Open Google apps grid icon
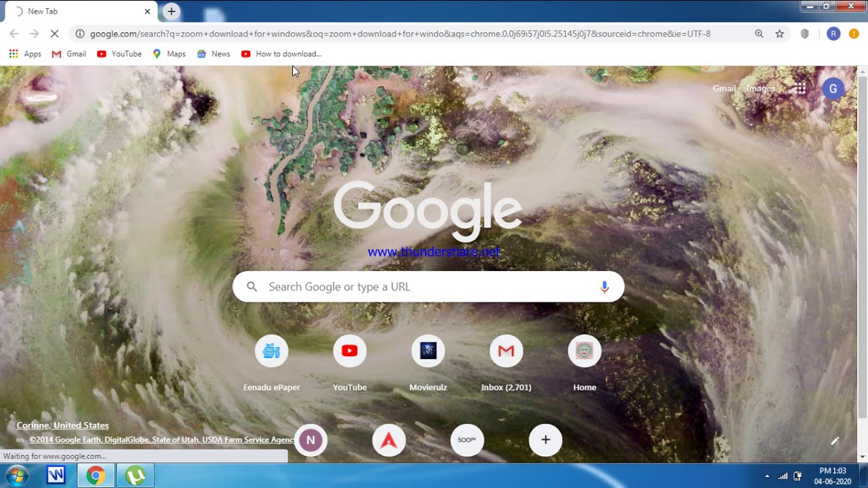This screenshot has width=868, height=488. tap(801, 88)
